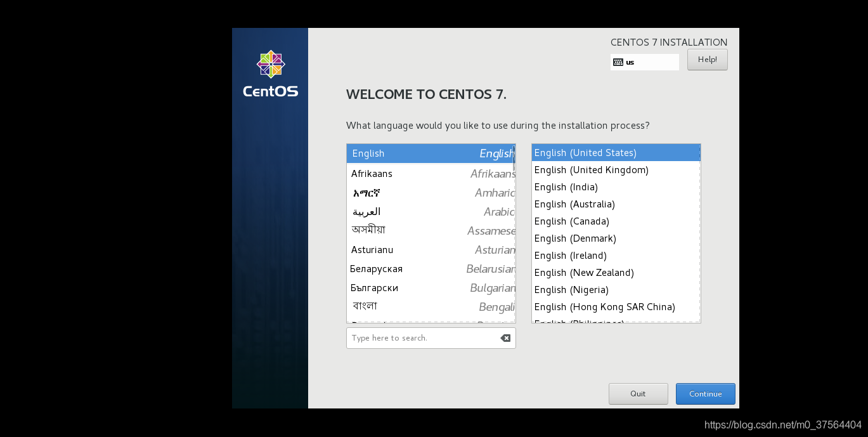Image resolution: width=868 pixels, height=437 pixels.
Task: Pick the Arabic language row
Action: (431, 212)
